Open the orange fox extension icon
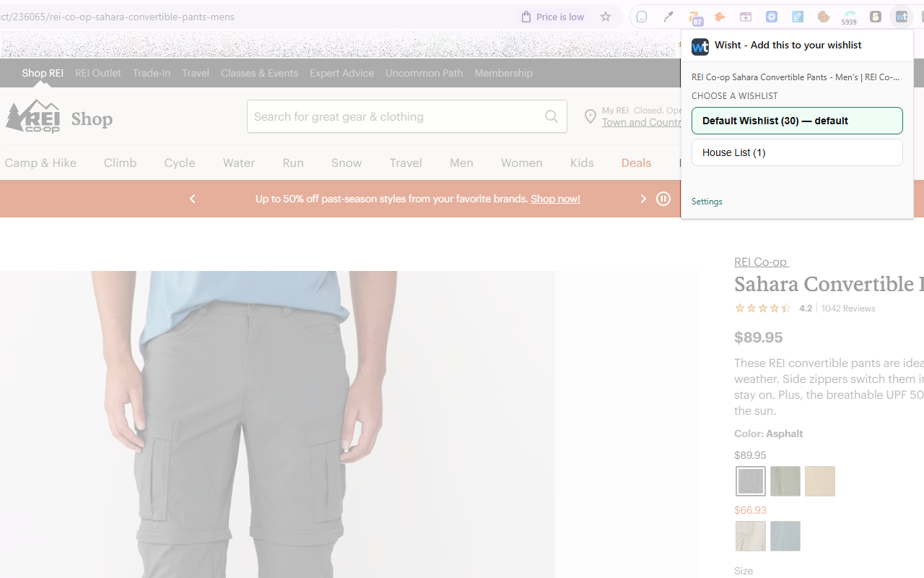Image resolution: width=924 pixels, height=578 pixels. pyautogui.click(x=720, y=17)
